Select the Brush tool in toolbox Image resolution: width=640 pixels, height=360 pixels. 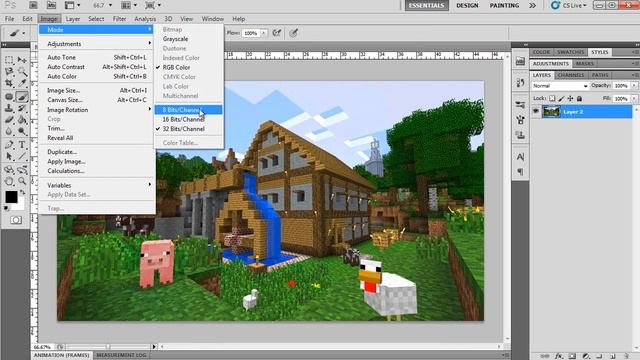(x=22, y=97)
